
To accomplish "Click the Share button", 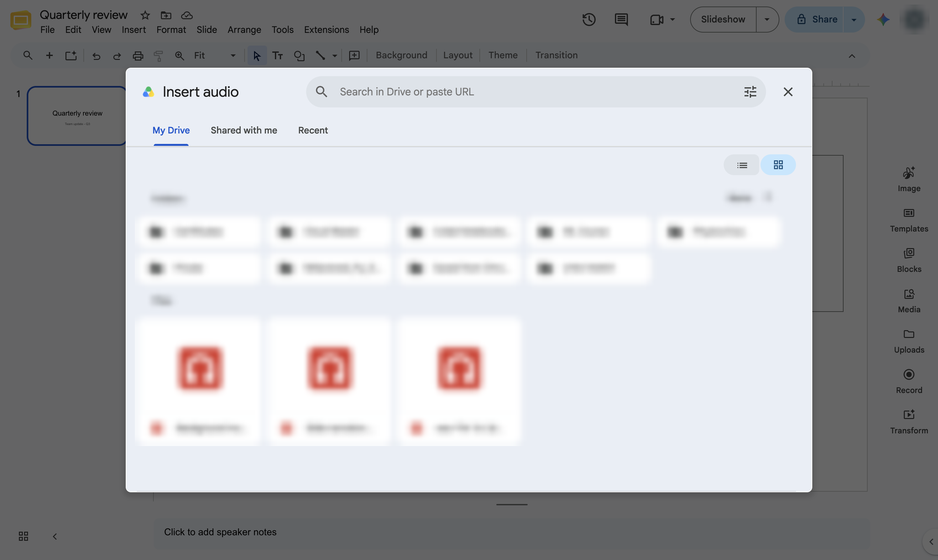I will tap(815, 19).
